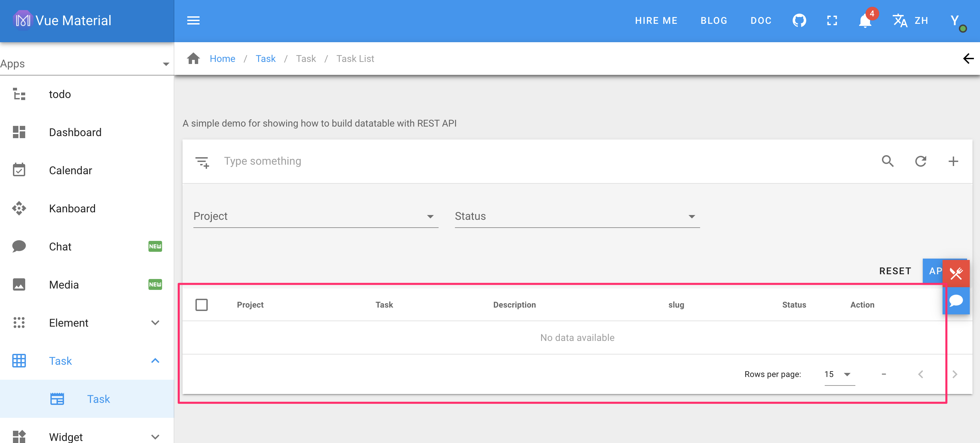Select BLOG in the top navigation
The image size is (980, 443).
714,20
